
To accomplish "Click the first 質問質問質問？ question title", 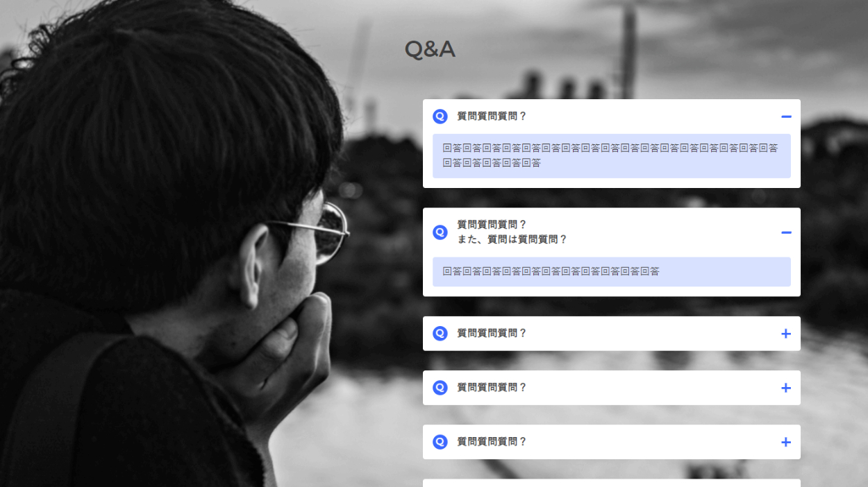I will point(492,117).
